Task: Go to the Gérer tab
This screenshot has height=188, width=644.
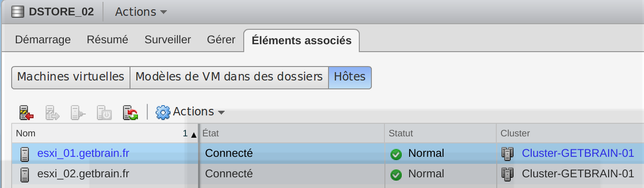Action: coord(221,40)
